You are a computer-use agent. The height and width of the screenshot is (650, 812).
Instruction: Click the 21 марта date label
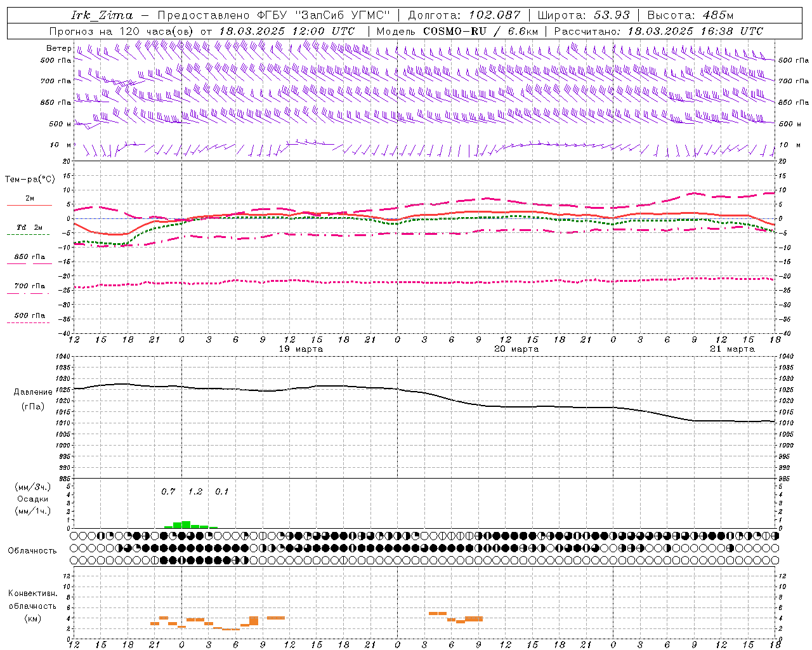[x=732, y=349]
